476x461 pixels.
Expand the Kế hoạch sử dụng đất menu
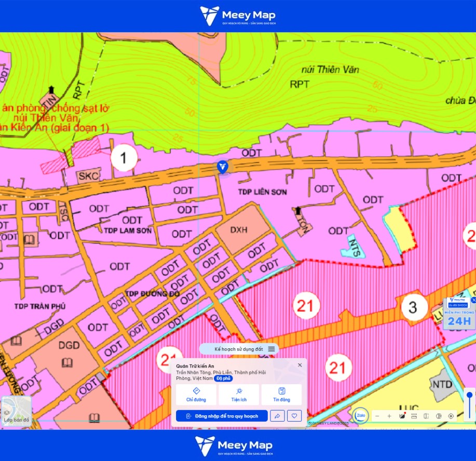239,349
